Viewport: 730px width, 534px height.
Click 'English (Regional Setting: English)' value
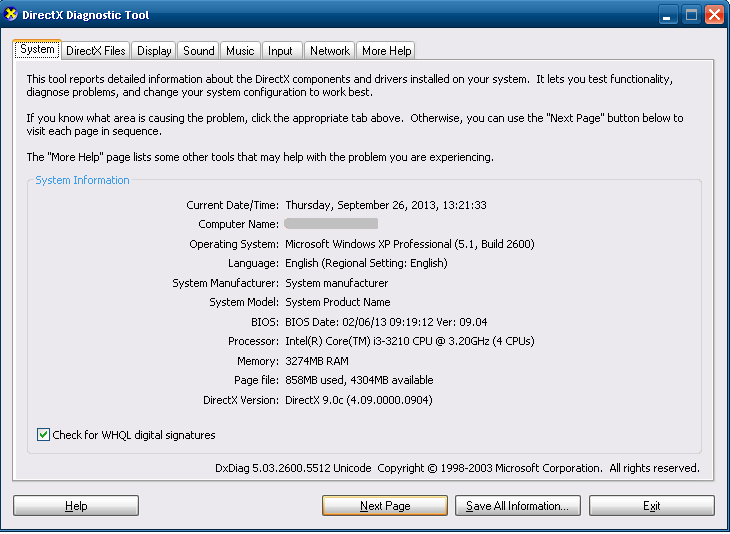pyautogui.click(x=366, y=264)
